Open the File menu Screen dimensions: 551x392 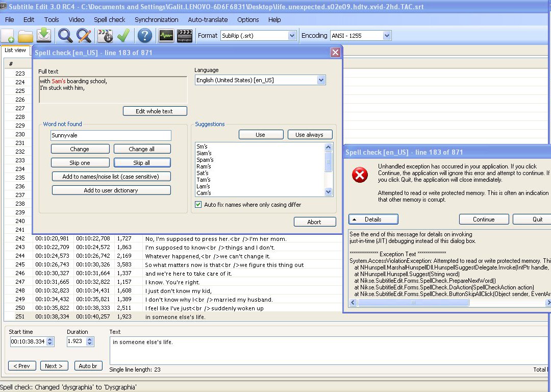(10, 20)
